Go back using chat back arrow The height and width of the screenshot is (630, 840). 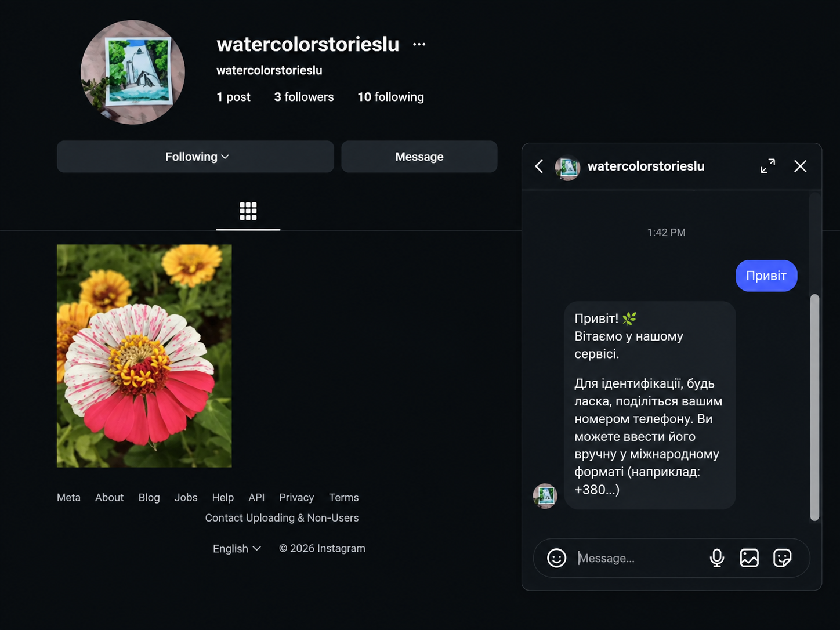[539, 166]
